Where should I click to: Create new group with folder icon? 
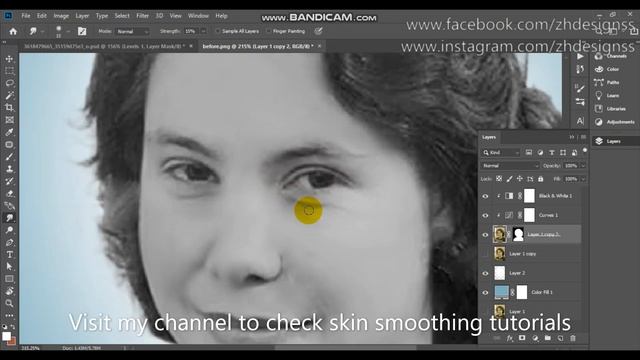(547, 338)
